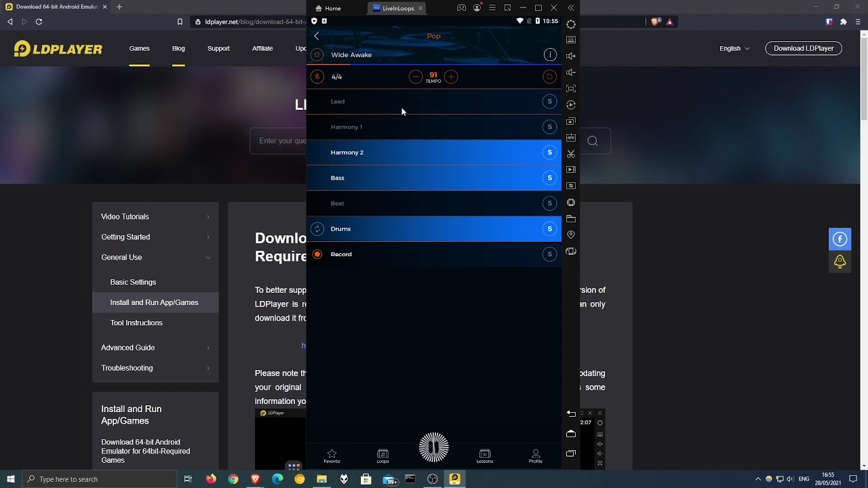The height and width of the screenshot is (488, 868).
Task: Close the LiveInLoops emulator tab
Action: click(x=420, y=8)
